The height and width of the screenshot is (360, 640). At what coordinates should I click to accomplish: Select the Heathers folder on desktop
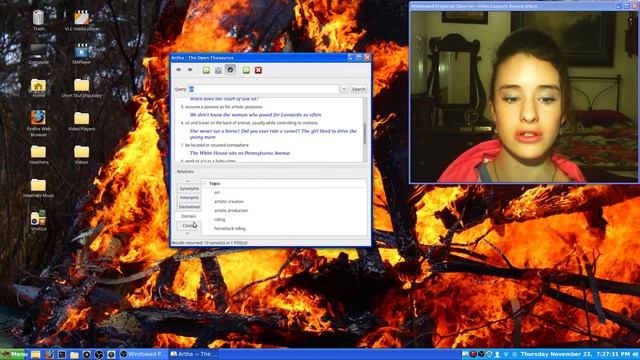pos(38,154)
